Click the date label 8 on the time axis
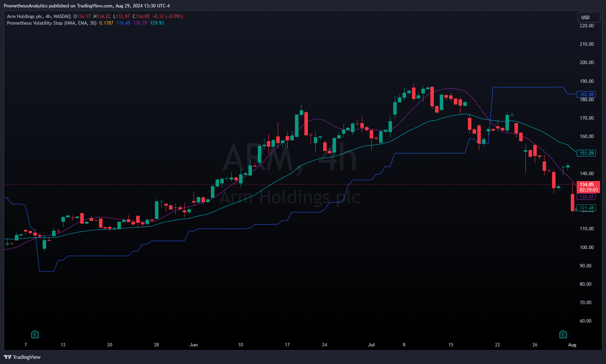Image resolution: width=606 pixels, height=364 pixels. (x=404, y=345)
